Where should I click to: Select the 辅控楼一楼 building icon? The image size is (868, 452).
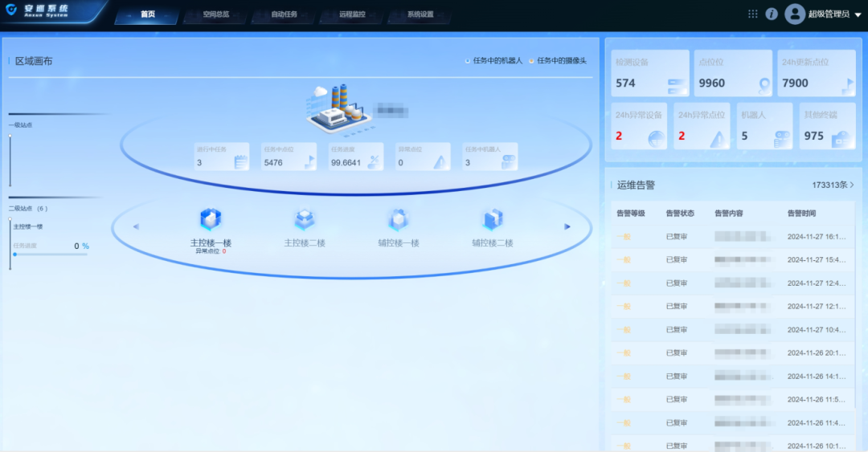click(399, 219)
